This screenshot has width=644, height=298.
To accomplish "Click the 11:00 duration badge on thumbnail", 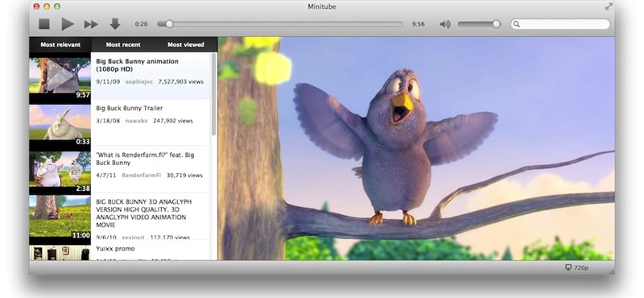I will tap(81, 235).
